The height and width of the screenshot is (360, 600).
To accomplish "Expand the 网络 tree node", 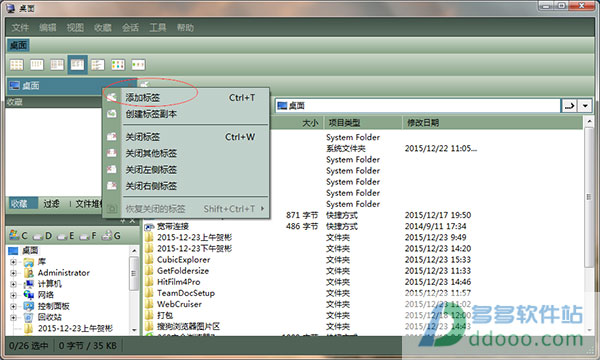I will pyautogui.click(x=13, y=295).
